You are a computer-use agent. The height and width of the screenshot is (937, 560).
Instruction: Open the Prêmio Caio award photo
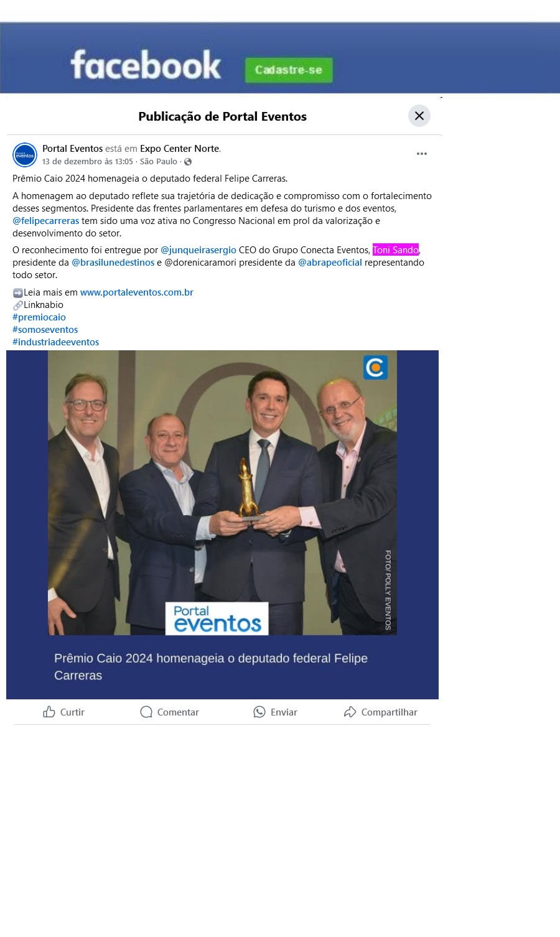[x=222, y=524]
